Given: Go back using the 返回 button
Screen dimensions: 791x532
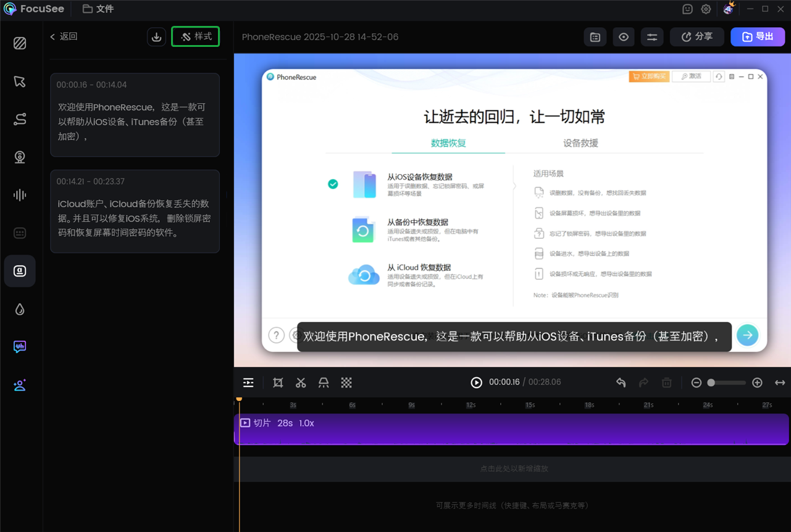Looking at the screenshot, I should [x=64, y=36].
